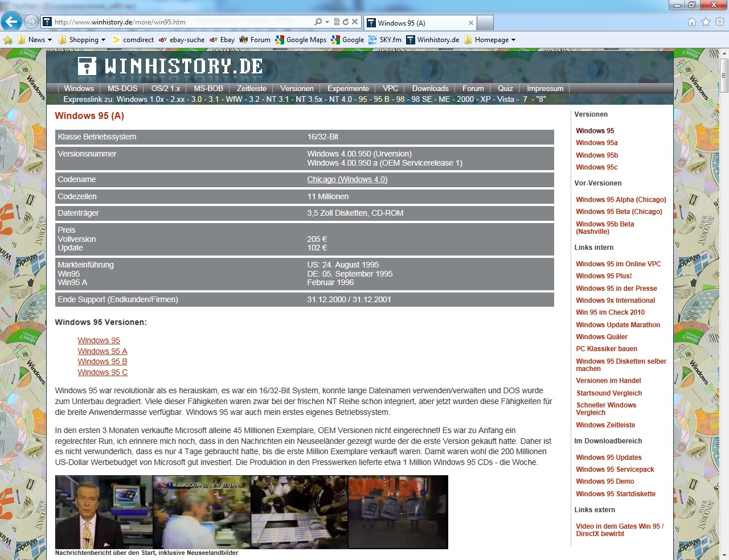Open the Windows 95 B version link

pos(103,361)
